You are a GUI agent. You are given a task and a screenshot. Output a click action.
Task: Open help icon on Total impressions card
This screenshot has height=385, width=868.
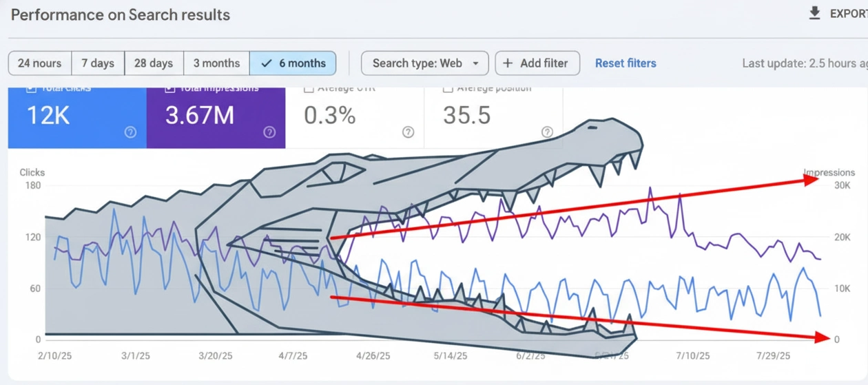tap(269, 132)
